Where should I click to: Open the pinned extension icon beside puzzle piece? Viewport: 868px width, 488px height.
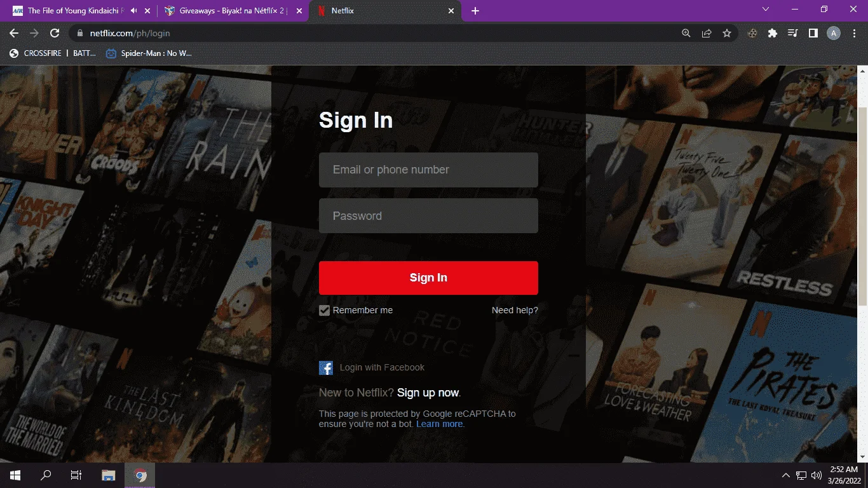752,33
